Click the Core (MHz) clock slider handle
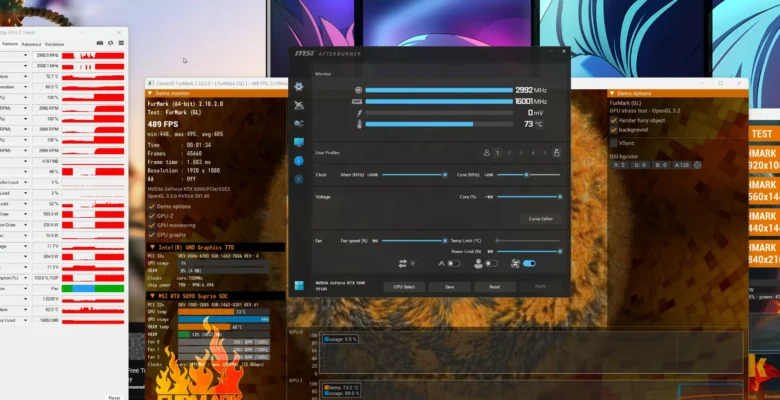The image size is (780, 400). 526,175
